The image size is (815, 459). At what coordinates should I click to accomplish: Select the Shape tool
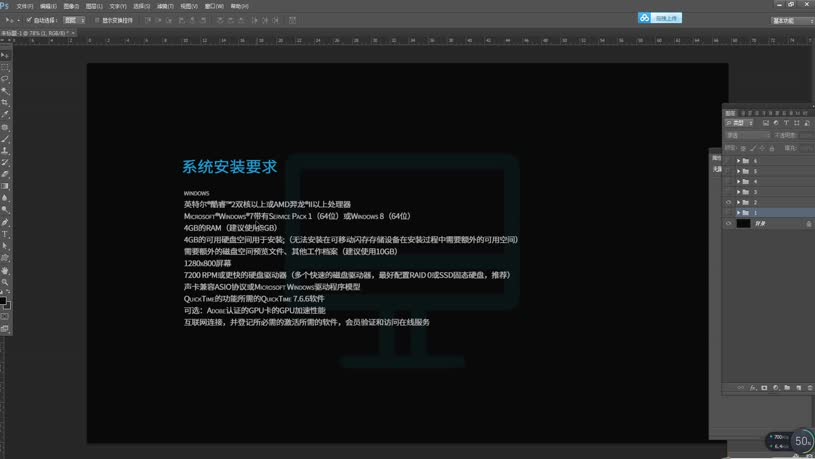click(5, 258)
